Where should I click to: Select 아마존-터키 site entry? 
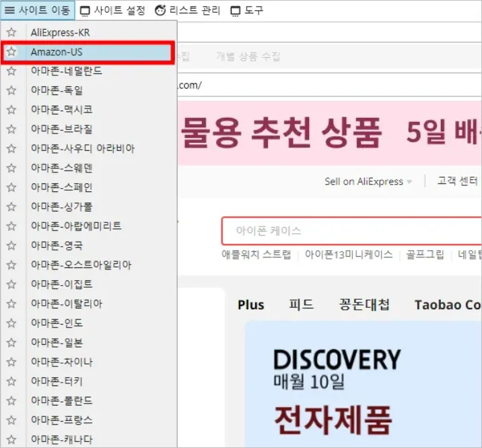click(x=89, y=381)
